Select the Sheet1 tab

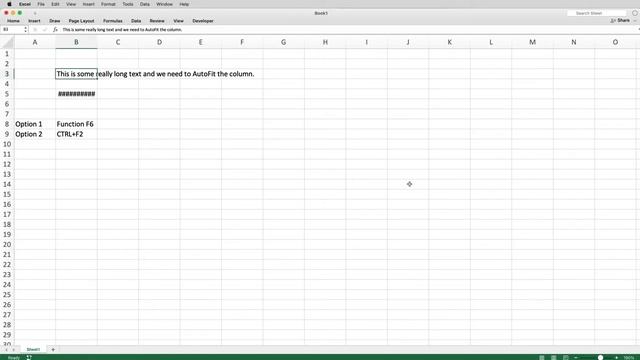(x=33, y=349)
